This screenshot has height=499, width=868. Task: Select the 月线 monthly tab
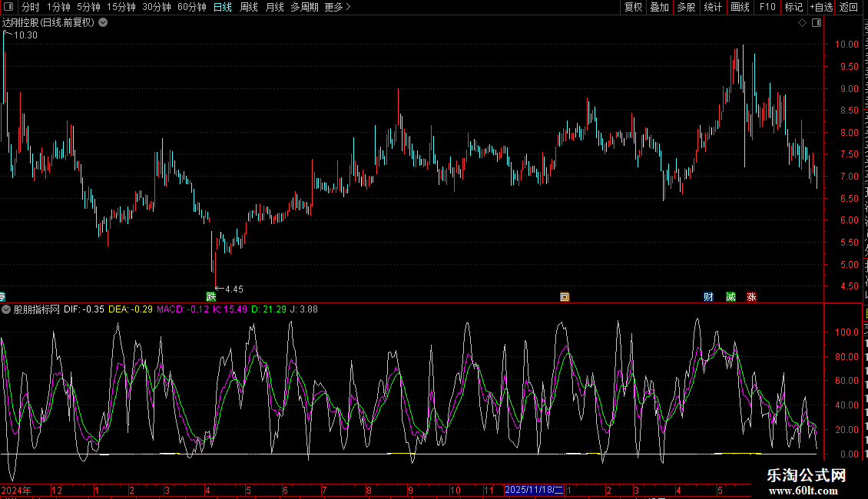click(x=274, y=7)
